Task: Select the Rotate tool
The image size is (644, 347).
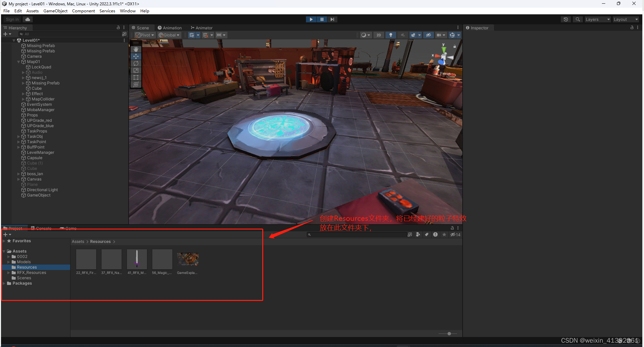Action: click(x=136, y=63)
